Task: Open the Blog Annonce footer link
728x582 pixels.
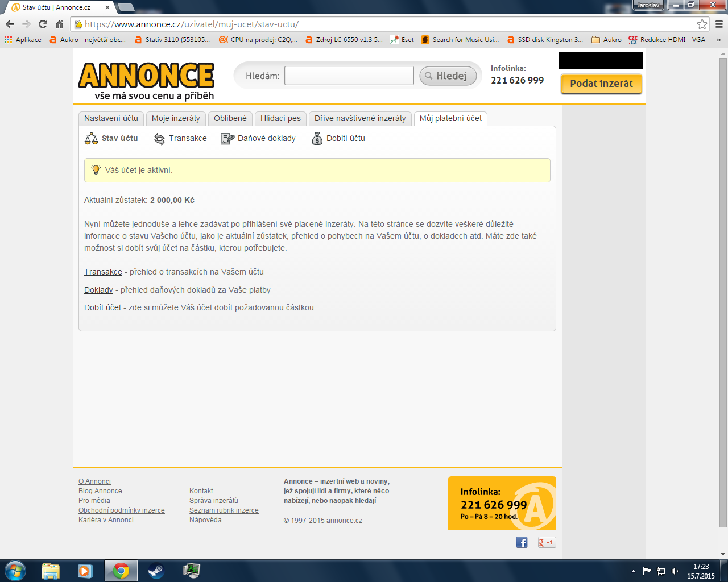Action: (x=100, y=491)
